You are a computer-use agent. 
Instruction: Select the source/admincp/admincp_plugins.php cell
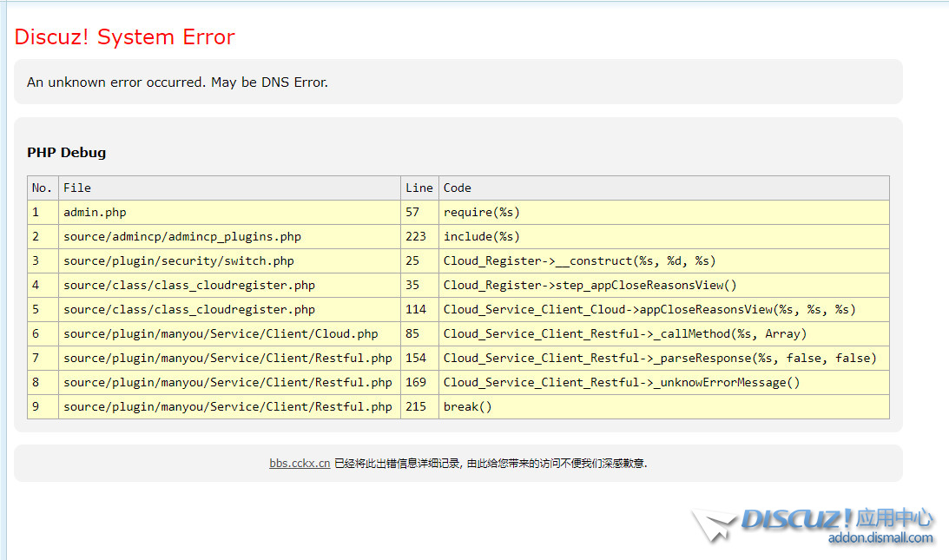pyautogui.click(x=182, y=236)
